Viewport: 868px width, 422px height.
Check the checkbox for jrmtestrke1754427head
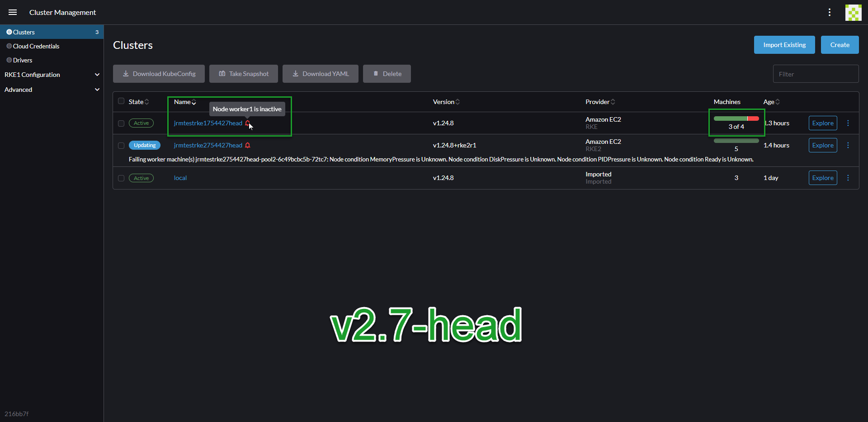[120, 123]
